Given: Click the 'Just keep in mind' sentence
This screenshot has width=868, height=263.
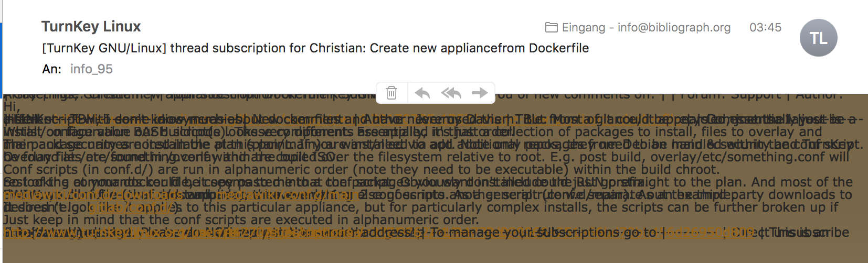Looking at the screenshot, I should click(241, 220).
